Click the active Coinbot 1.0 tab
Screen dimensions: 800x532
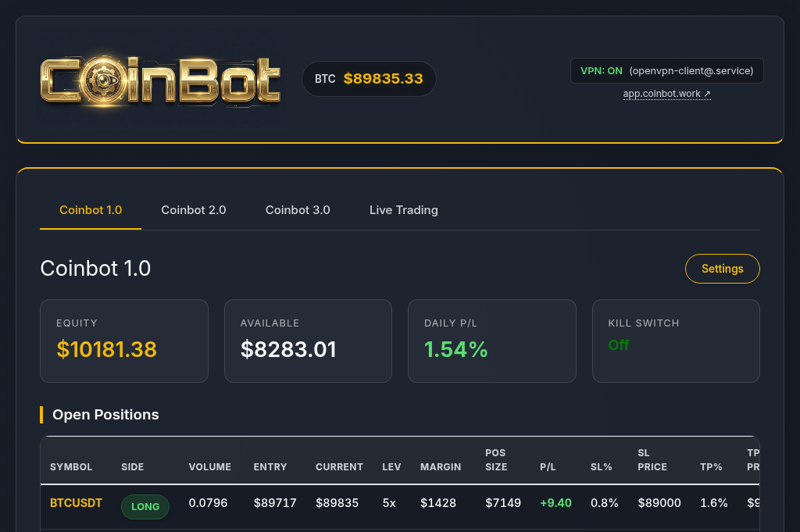(x=91, y=210)
